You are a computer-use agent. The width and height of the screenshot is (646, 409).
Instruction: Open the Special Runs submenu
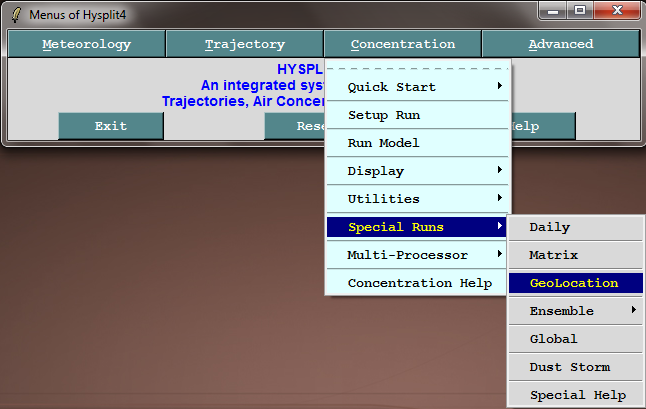(x=417, y=227)
